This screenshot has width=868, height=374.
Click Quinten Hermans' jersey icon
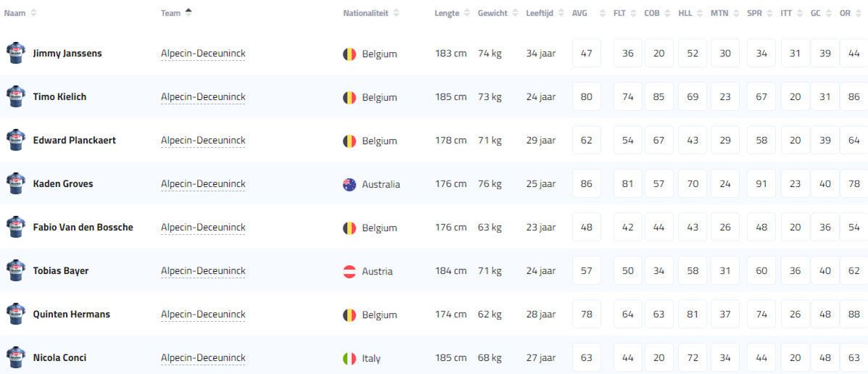click(15, 315)
